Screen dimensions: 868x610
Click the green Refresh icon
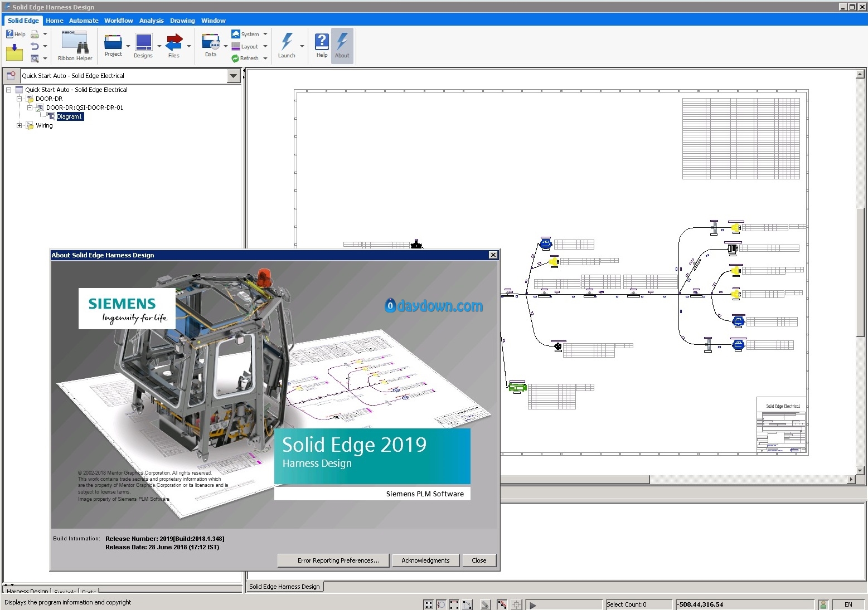point(236,58)
